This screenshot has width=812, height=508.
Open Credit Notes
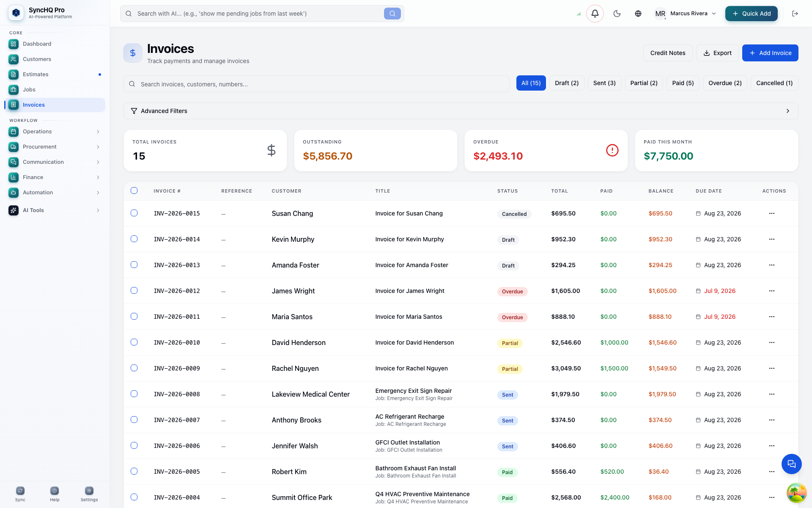point(668,53)
